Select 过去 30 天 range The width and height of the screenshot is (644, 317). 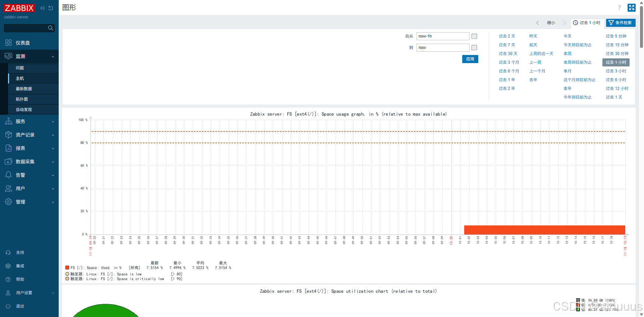508,54
